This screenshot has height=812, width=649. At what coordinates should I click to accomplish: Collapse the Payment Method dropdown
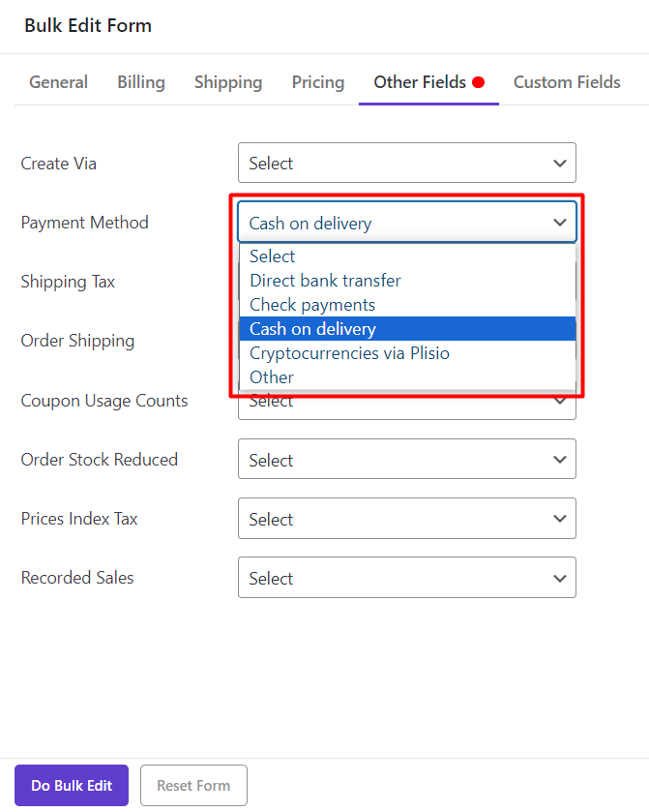click(x=406, y=223)
